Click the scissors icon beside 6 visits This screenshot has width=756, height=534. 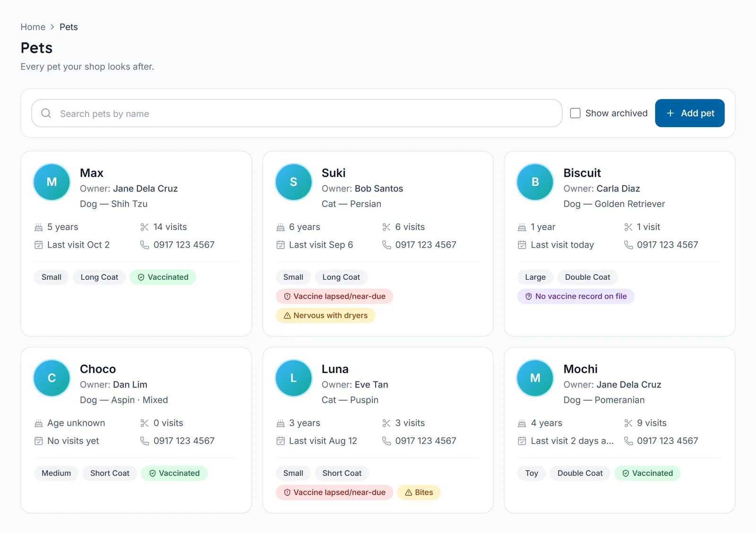[x=387, y=227]
